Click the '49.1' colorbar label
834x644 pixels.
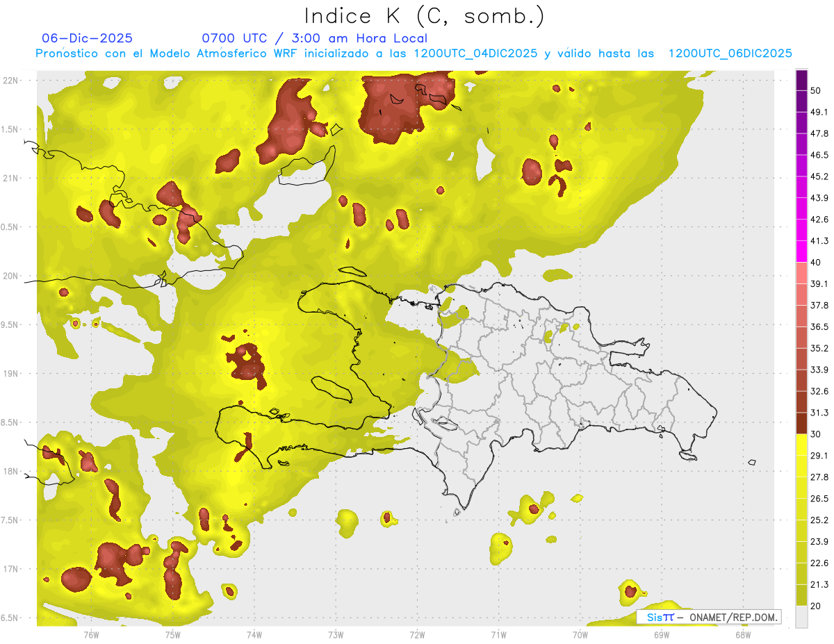click(819, 112)
